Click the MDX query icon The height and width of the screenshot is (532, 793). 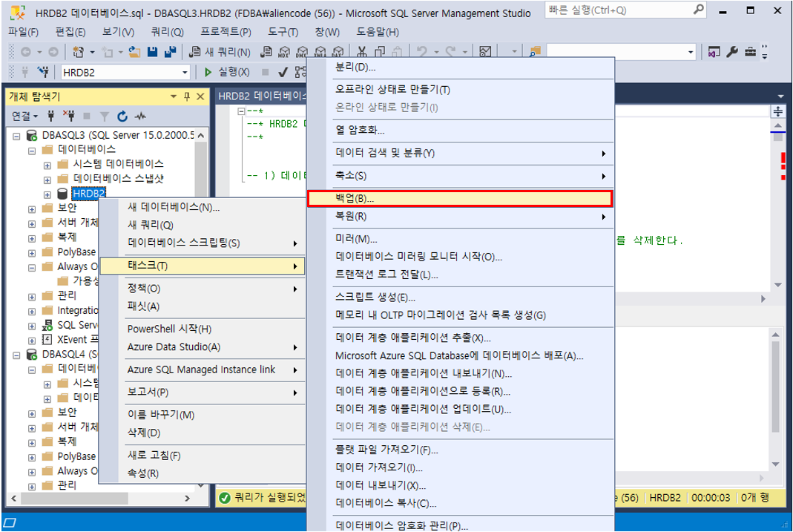284,52
